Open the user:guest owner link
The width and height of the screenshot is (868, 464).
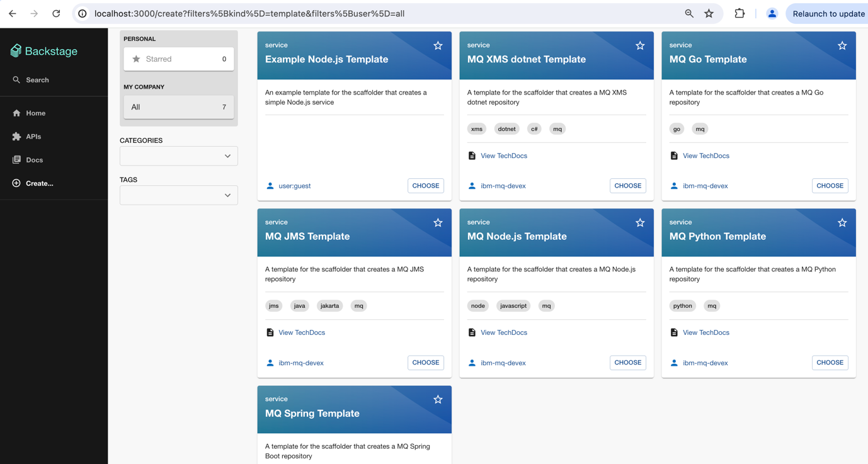pos(295,186)
